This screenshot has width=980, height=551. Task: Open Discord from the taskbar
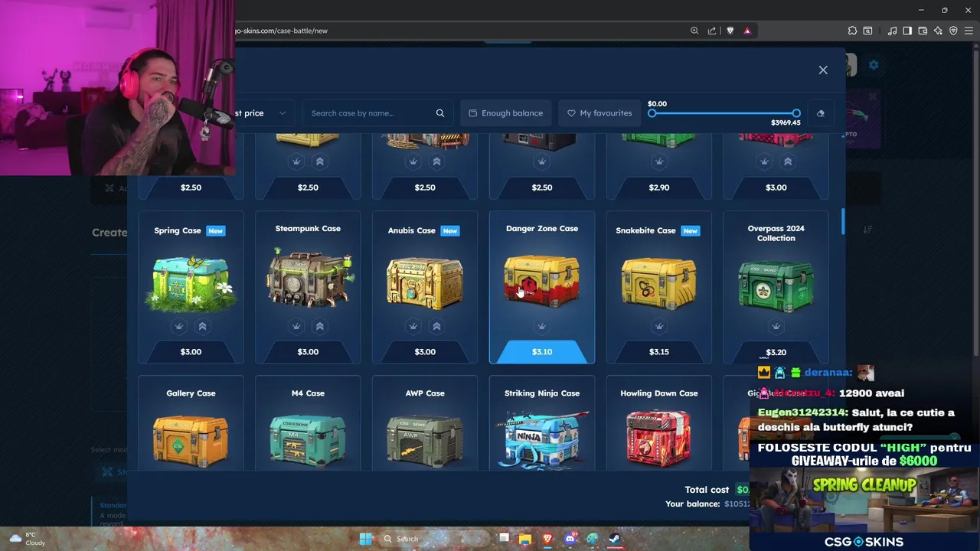coord(570,539)
